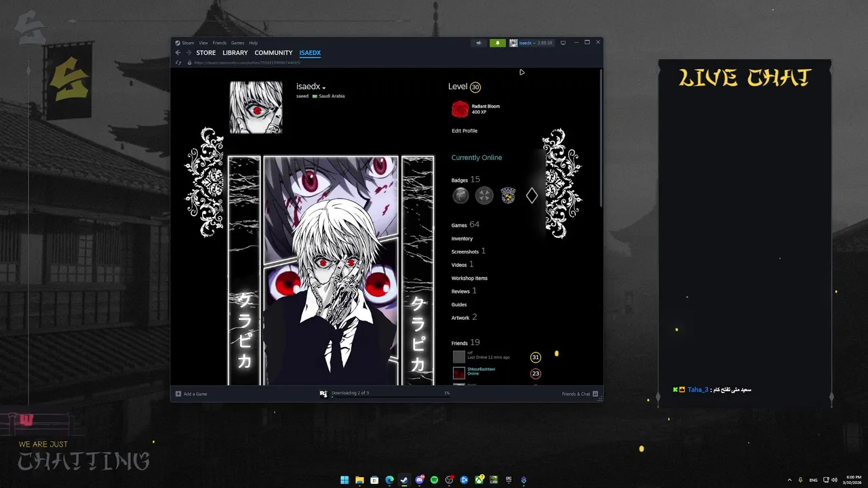Click the Steam icon on the taskbar
The height and width of the screenshot is (488, 868).
pyautogui.click(x=404, y=480)
